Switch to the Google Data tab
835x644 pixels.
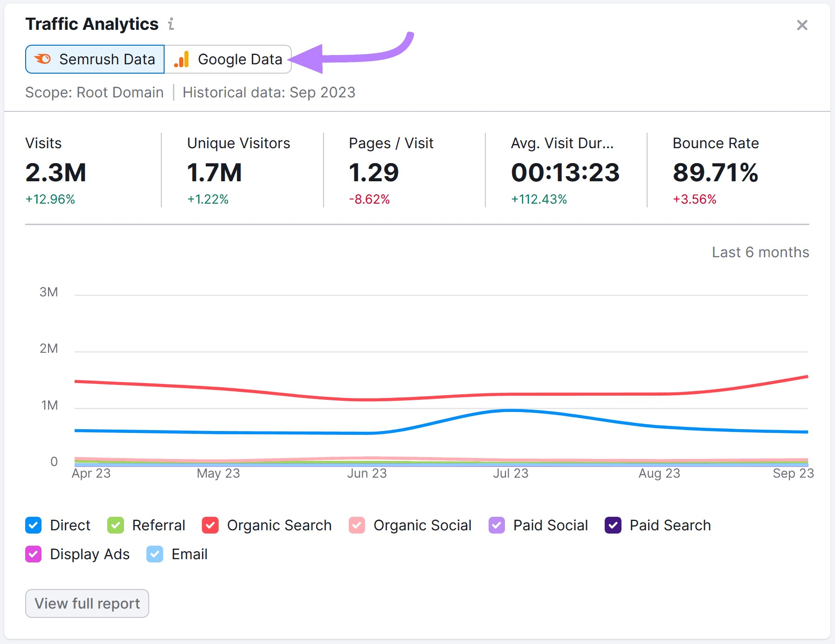pos(228,59)
